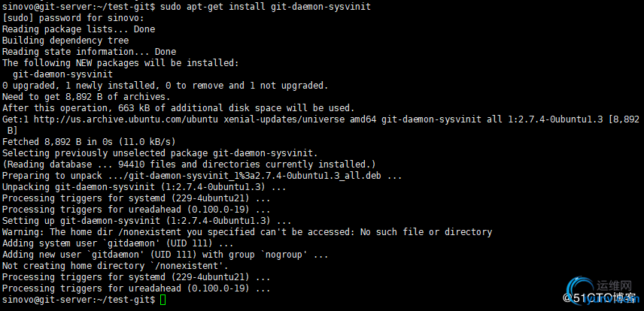This screenshot has width=644, height=311.
Task: Click the green terminal cursor block
Action: (164, 300)
